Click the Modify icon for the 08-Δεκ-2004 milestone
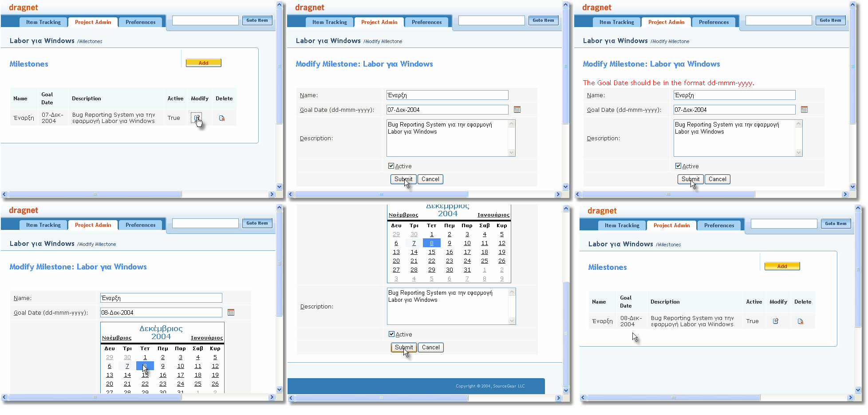 (x=776, y=321)
